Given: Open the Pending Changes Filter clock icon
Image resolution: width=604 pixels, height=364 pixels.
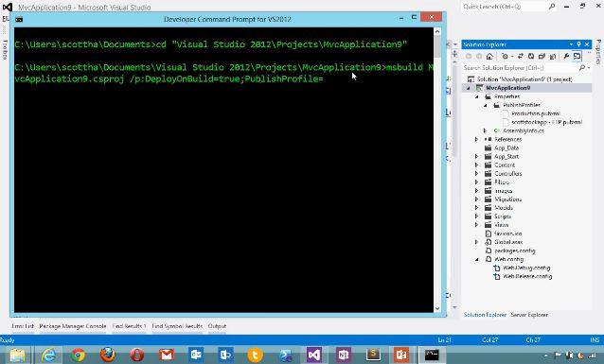Looking at the screenshot, I should pos(505,56).
